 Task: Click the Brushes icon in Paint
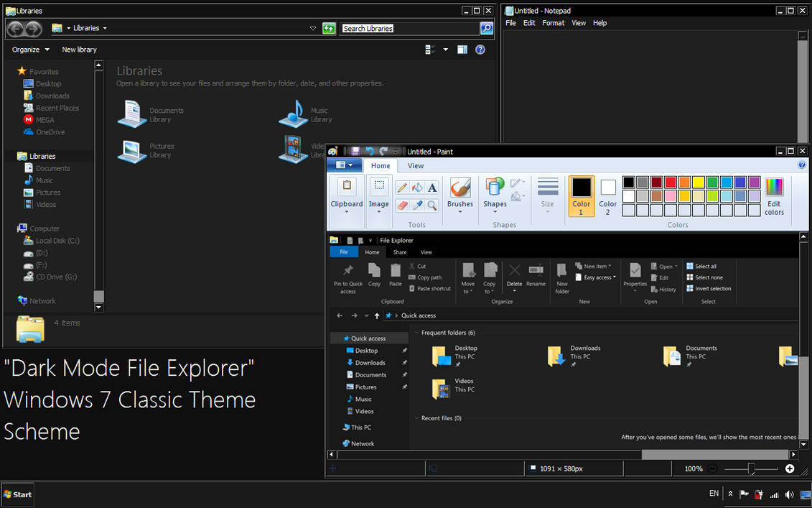460,187
